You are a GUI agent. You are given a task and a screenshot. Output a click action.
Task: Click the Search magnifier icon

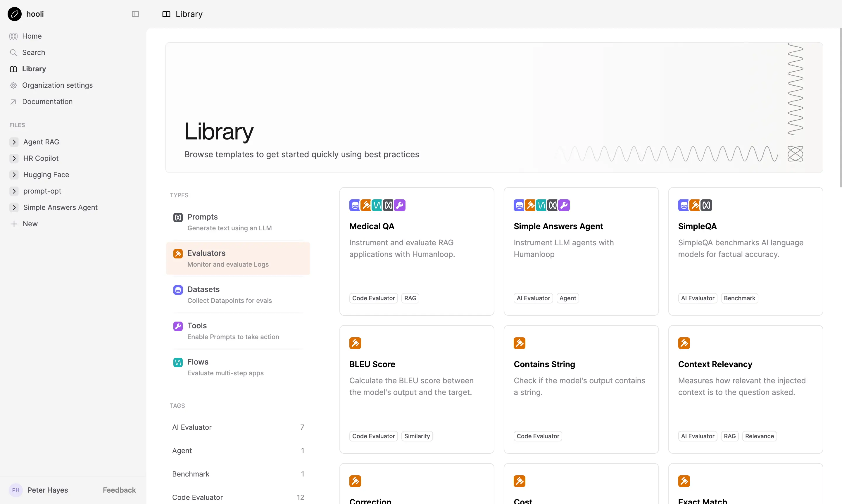(x=13, y=52)
